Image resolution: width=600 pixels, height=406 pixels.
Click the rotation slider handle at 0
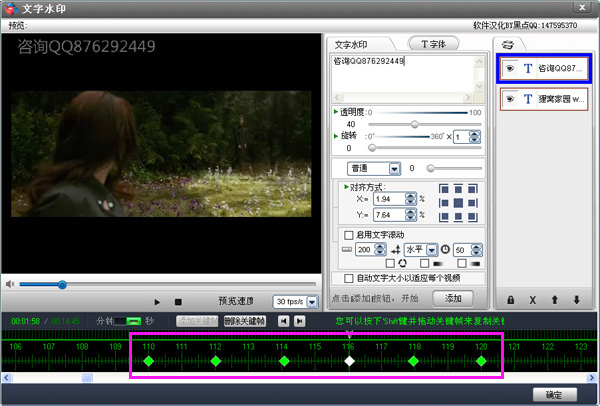tap(372, 148)
